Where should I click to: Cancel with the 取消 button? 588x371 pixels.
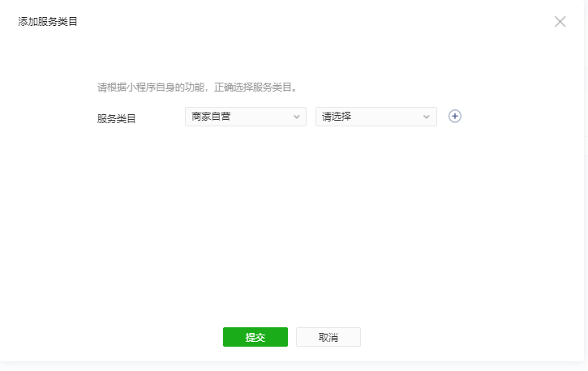click(x=328, y=337)
